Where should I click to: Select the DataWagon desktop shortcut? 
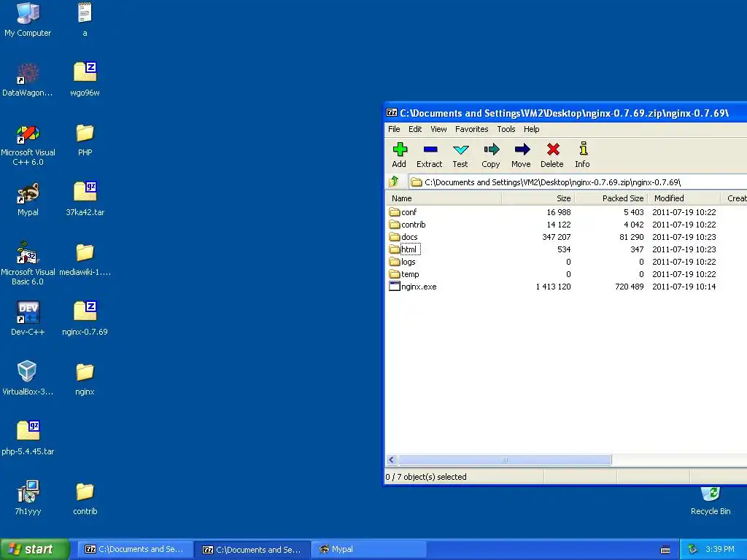point(28,79)
